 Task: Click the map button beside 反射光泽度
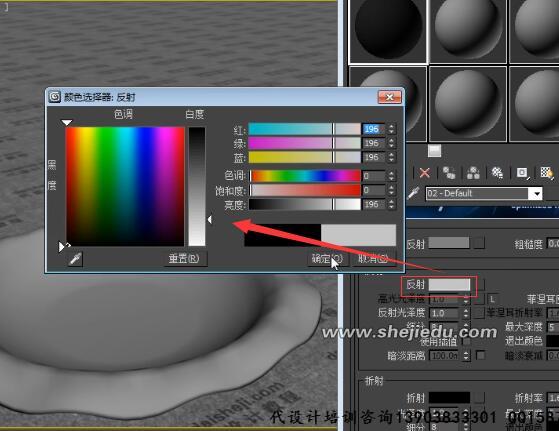pyautogui.click(x=479, y=313)
